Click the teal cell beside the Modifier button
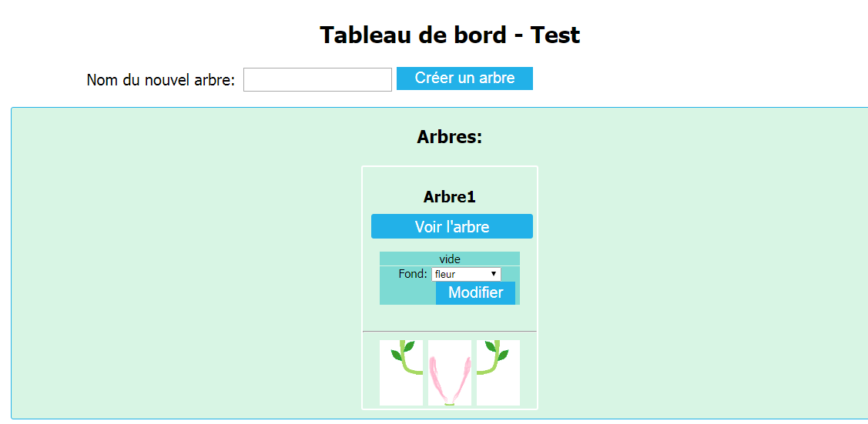The width and height of the screenshot is (868, 424). coord(407,293)
